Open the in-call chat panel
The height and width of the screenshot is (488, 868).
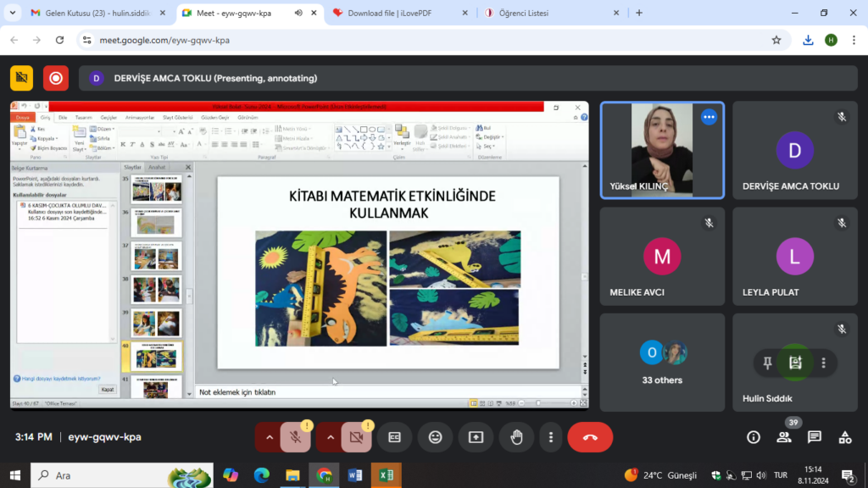tap(815, 437)
